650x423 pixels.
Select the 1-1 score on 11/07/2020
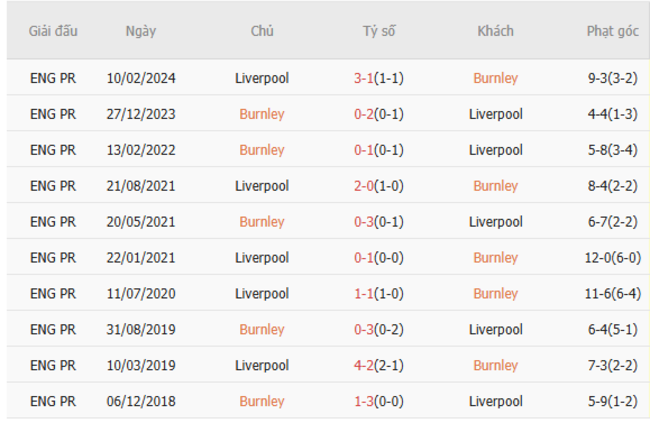366,294
